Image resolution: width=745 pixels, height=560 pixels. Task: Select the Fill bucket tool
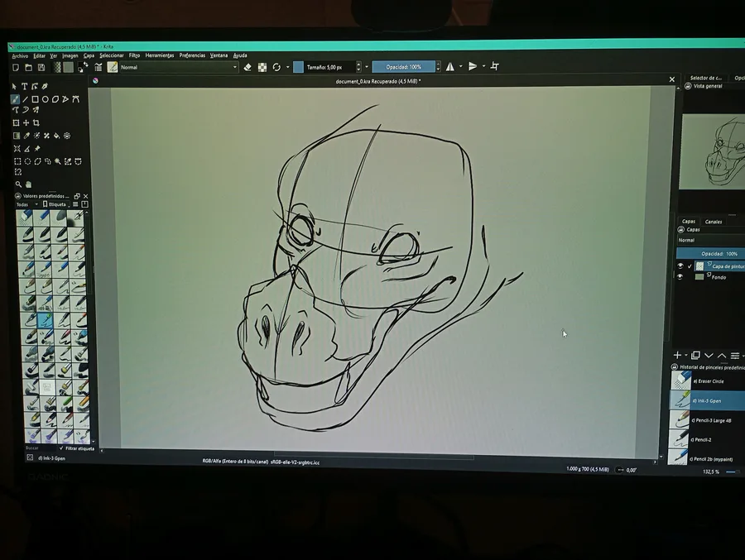coord(56,136)
